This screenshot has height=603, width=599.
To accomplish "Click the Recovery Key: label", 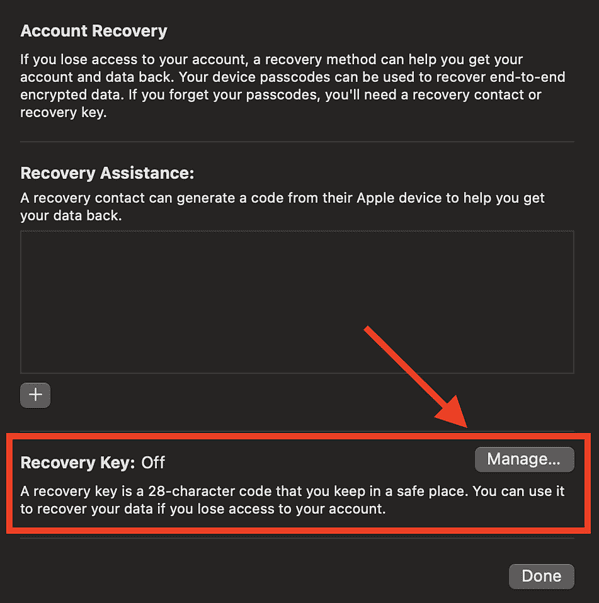I will click(x=78, y=463).
